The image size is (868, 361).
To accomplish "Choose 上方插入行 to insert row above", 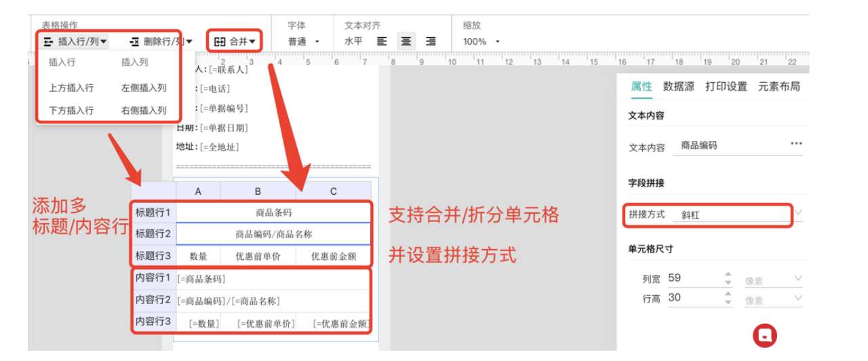I will click(71, 88).
